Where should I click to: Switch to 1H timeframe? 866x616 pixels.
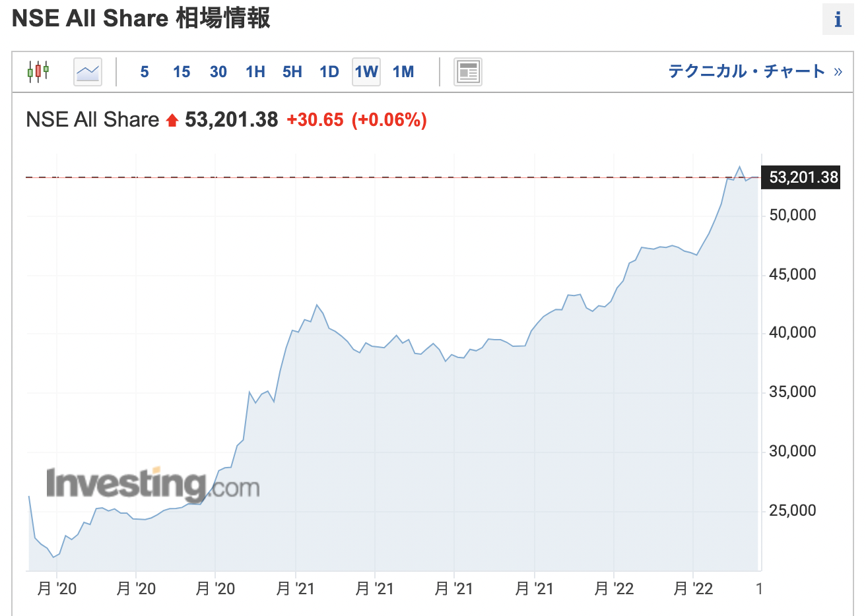click(255, 72)
